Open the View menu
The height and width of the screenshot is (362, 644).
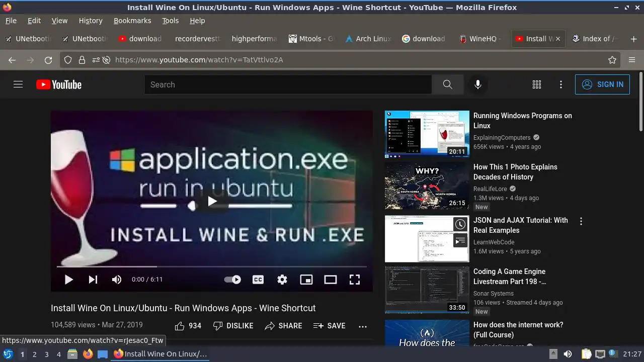click(59, 21)
